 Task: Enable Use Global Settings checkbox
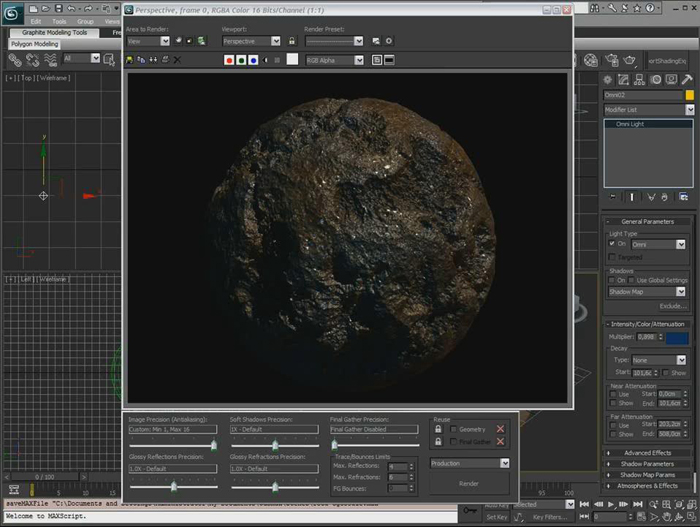point(631,280)
